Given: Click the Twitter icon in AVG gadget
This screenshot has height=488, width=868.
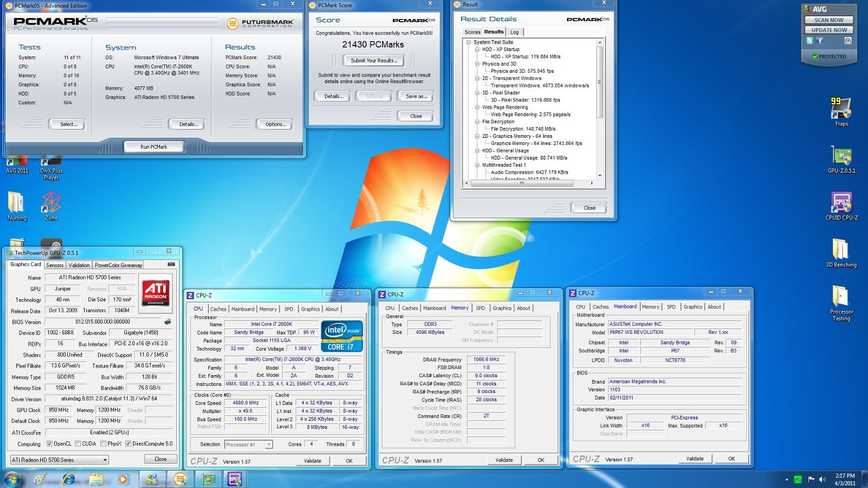Looking at the screenshot, I should click(x=809, y=41).
